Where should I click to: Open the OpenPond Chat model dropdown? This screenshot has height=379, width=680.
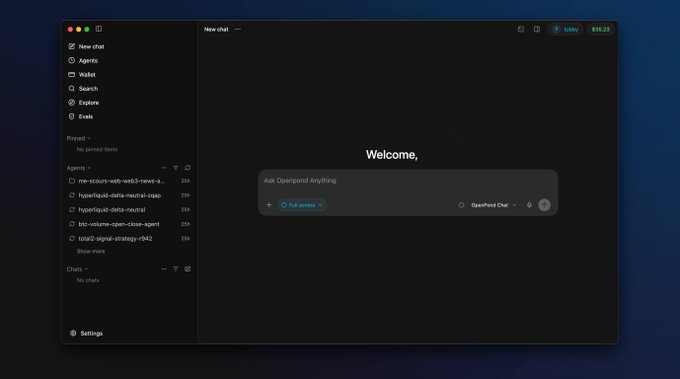(494, 205)
